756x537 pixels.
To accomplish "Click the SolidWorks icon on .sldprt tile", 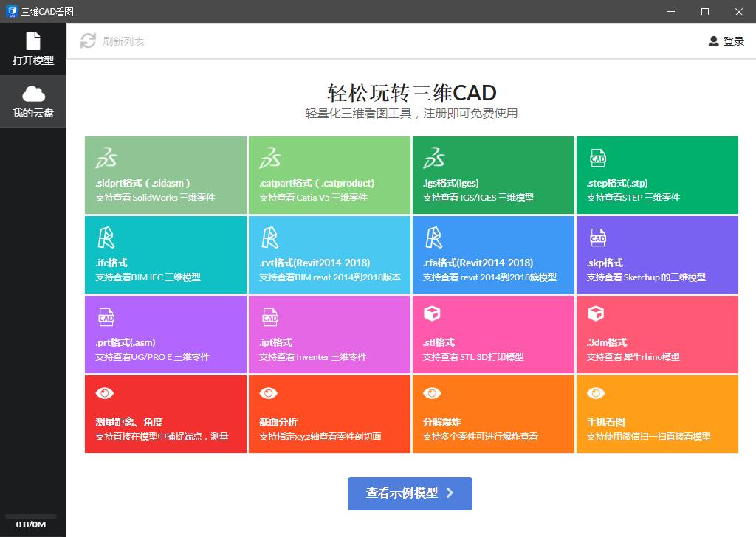I will tap(106, 158).
